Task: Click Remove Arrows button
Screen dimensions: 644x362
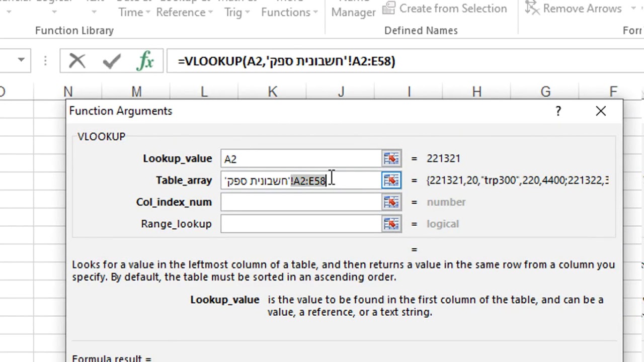Action: pyautogui.click(x=574, y=8)
